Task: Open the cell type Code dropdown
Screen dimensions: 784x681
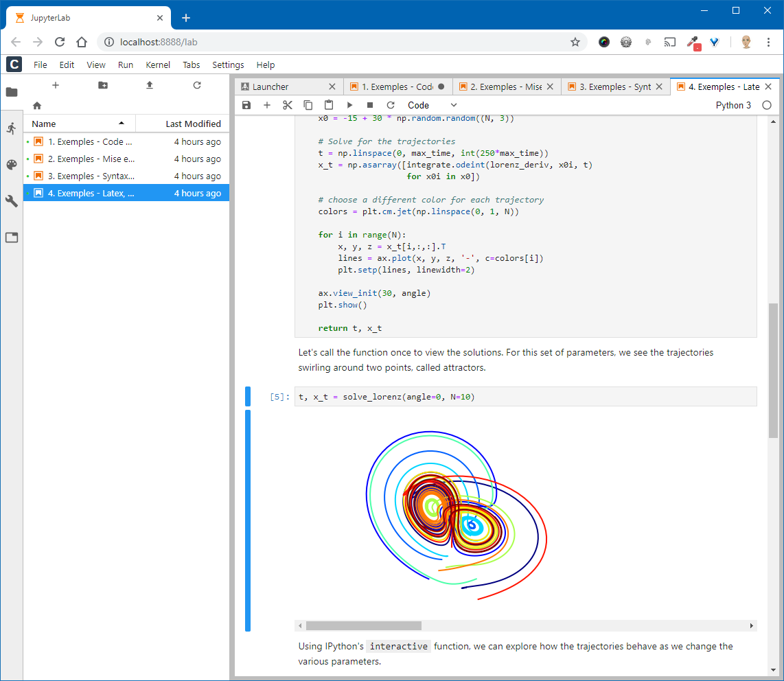Action: 432,105
